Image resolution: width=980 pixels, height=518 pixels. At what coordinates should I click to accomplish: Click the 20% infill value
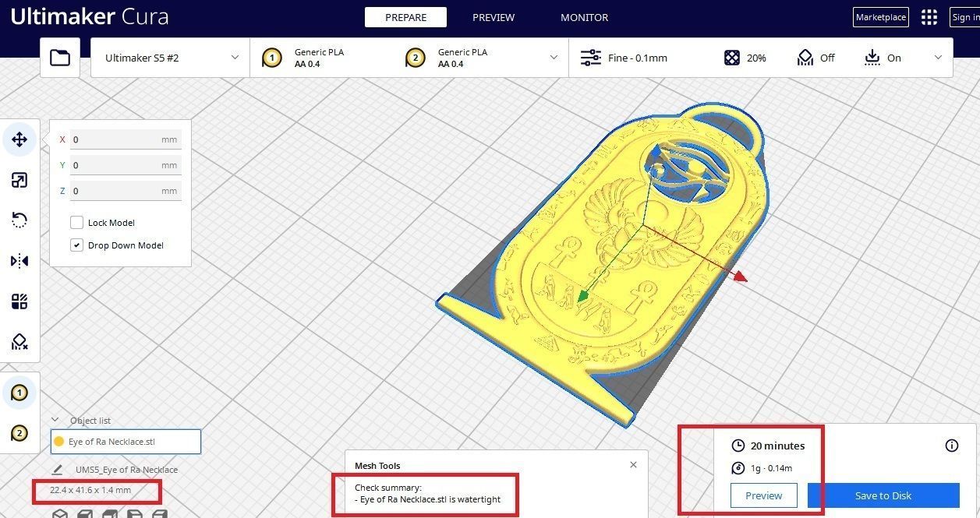[x=756, y=58]
